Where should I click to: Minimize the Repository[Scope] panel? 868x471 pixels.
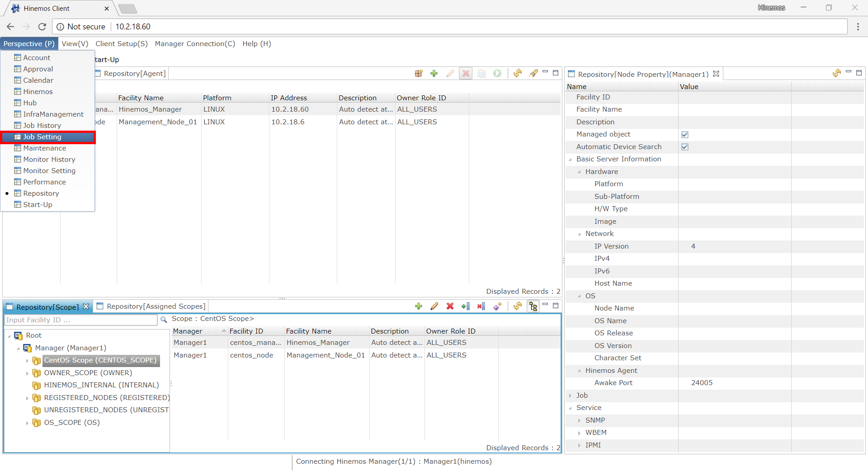[545, 305]
